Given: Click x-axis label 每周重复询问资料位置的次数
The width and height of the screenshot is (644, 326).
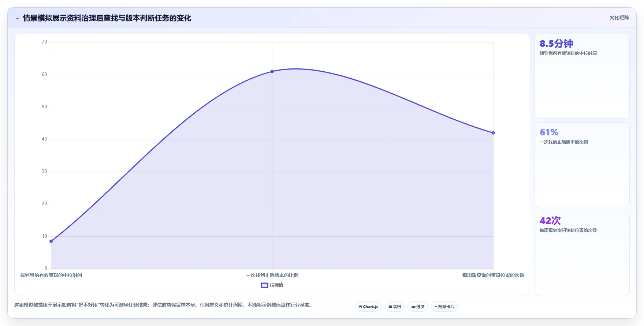Looking at the screenshot, I should (x=493, y=275).
